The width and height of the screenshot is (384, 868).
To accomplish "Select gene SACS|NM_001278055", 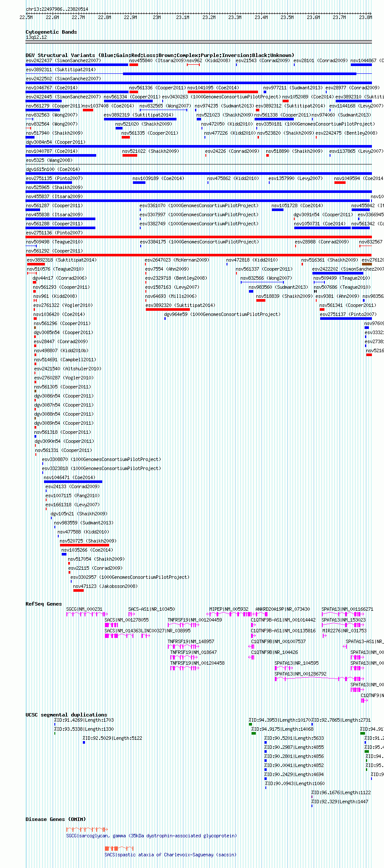I will pyautogui.click(x=126, y=620).
